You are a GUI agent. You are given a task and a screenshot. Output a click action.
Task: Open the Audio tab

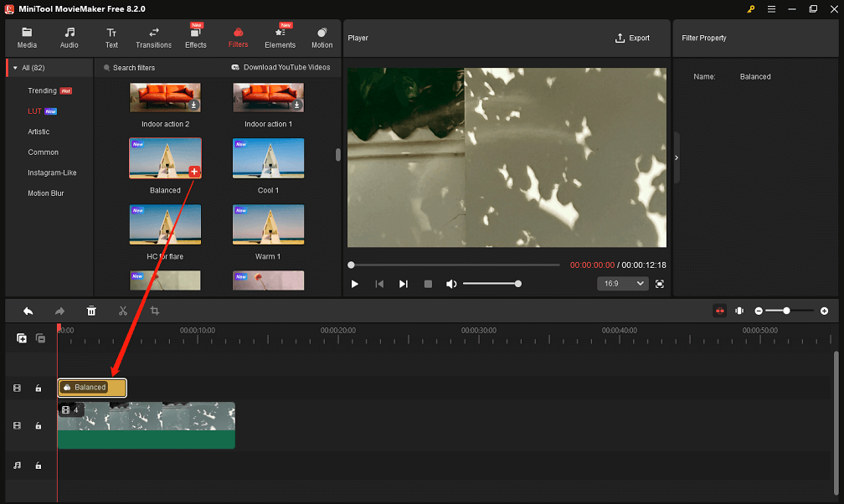[69, 39]
